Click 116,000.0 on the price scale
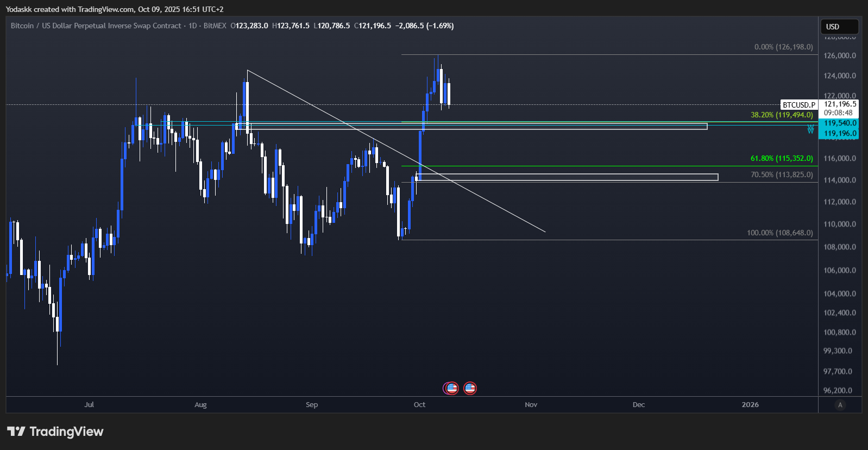The width and height of the screenshot is (868, 450). 840,158
